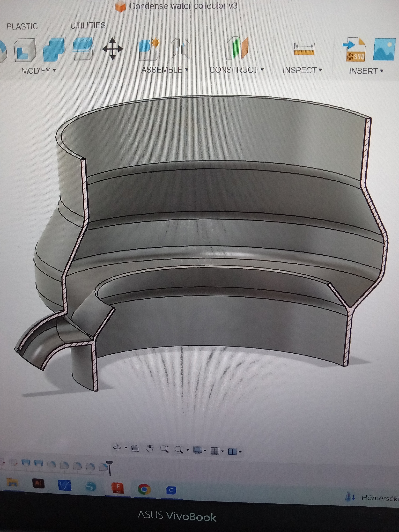Click the Offset Plane construct icon
The image size is (399, 532).
click(237, 48)
